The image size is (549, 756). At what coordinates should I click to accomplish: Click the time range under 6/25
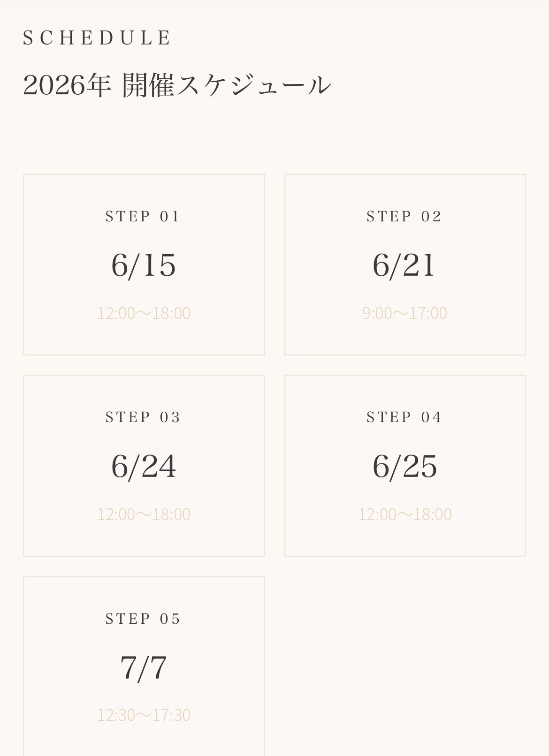point(404,514)
